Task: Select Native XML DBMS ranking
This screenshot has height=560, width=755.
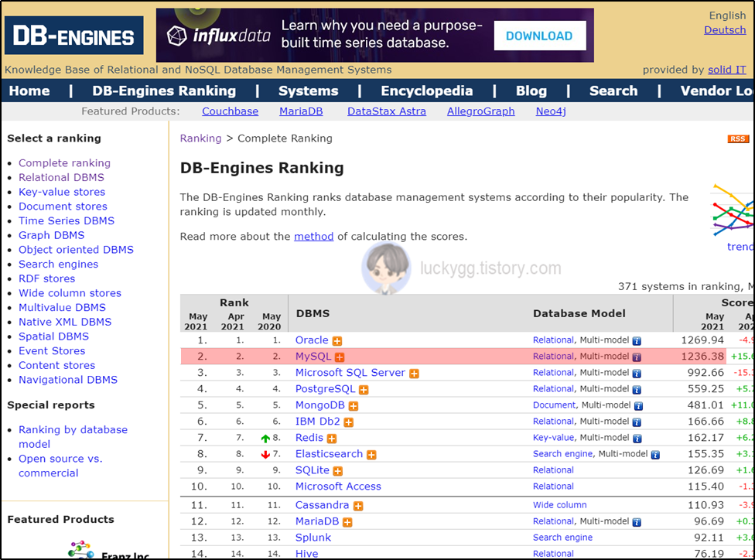Action: (x=65, y=322)
